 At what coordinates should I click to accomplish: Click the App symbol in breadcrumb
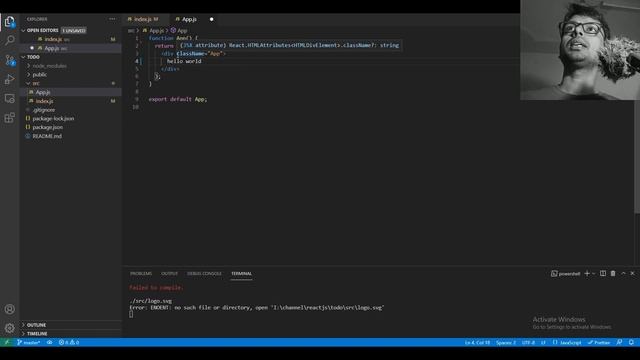(182, 31)
